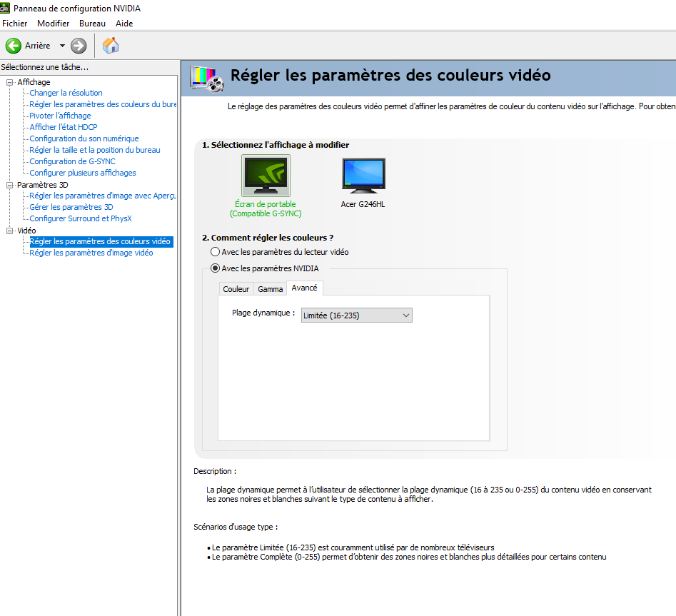
Task: Choose Avec les paramètres du lecteur vidéo
Action: click(215, 252)
